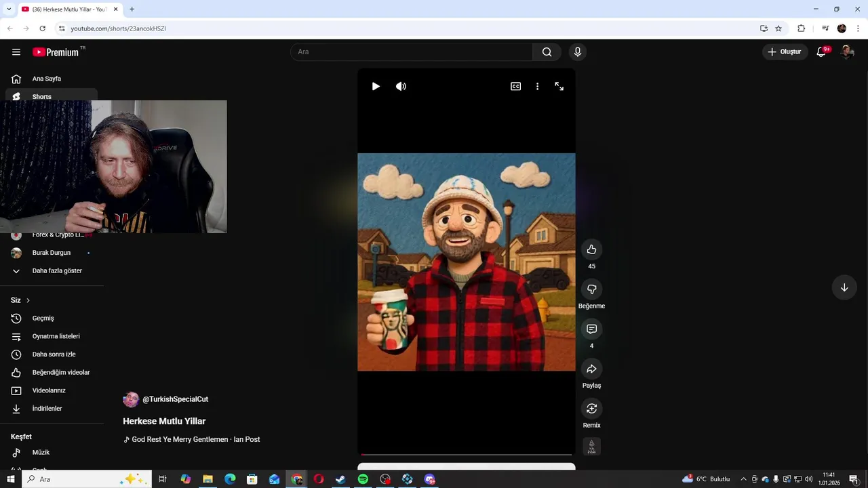The image size is (868, 488).
Task: Open the Chrome profile avatar
Action: coord(842,28)
